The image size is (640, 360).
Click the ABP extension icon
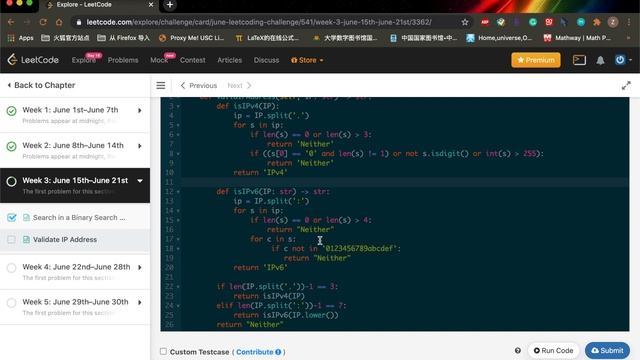485,22
